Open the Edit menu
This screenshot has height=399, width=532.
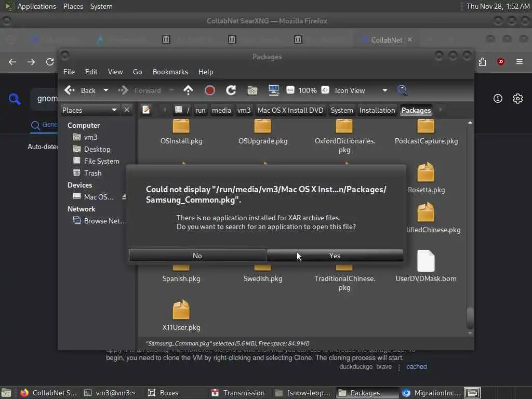[91, 72]
